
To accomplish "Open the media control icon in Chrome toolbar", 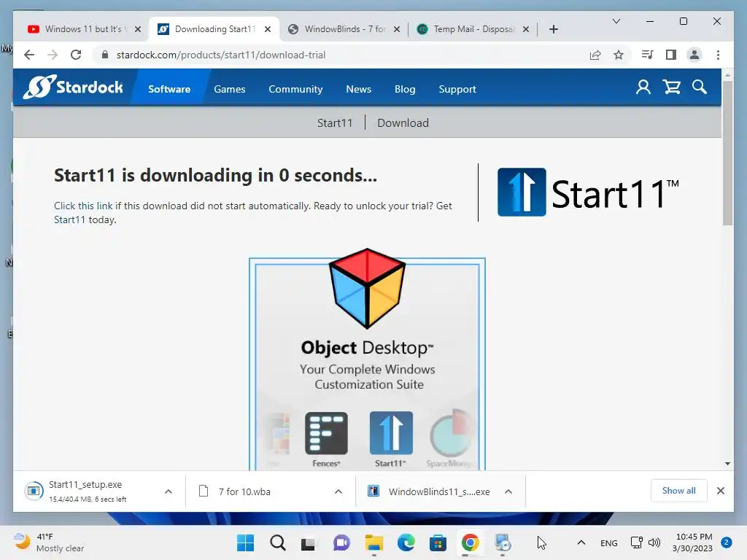I will click(x=647, y=55).
